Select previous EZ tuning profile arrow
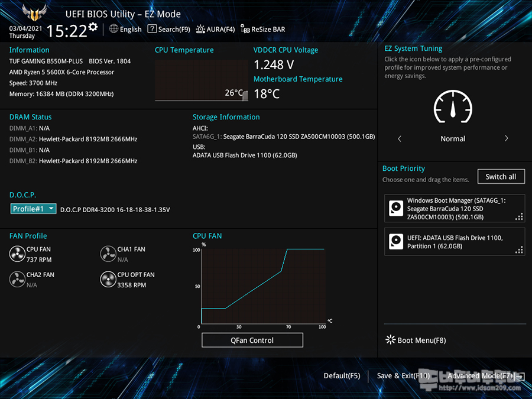532x399 pixels. [x=400, y=138]
